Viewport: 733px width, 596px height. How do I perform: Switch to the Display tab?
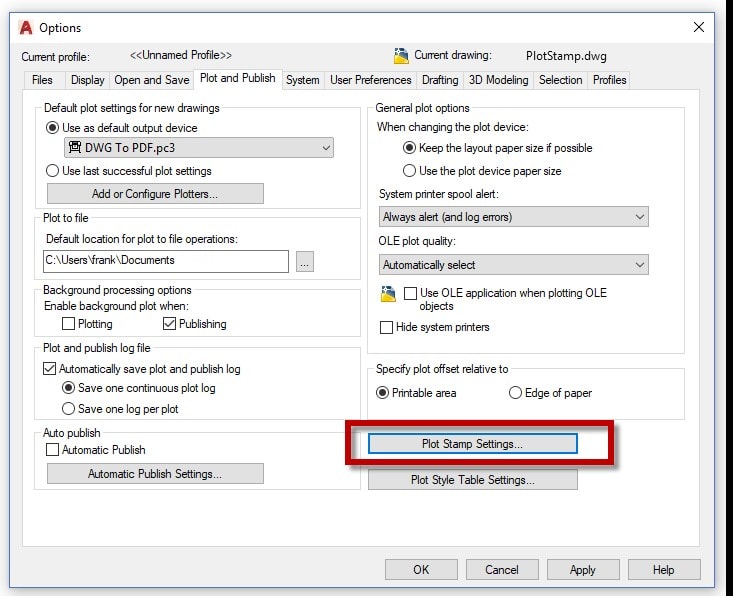coord(87,80)
